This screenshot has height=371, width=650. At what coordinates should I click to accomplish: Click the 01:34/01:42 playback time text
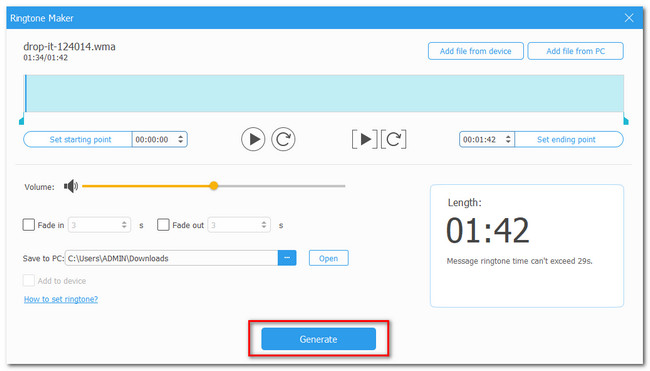[45, 58]
